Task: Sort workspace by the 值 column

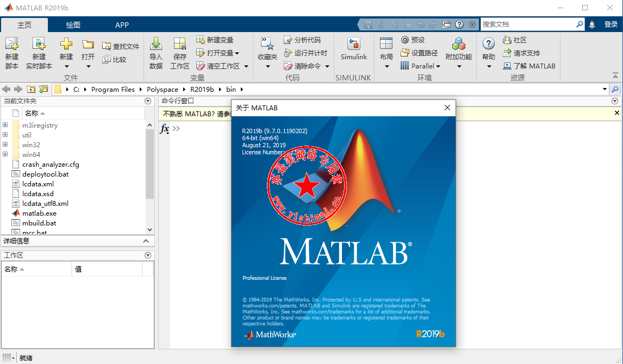Action: (x=107, y=269)
